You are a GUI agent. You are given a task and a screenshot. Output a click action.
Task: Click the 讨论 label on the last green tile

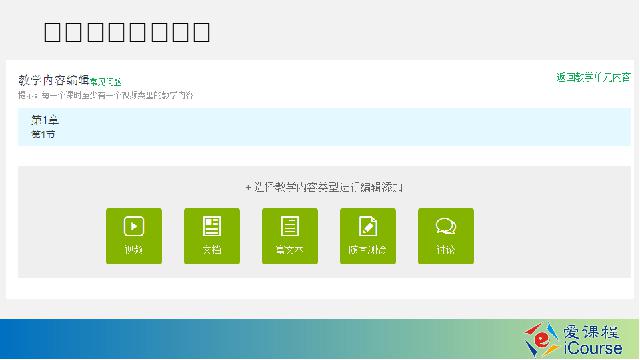point(446,249)
